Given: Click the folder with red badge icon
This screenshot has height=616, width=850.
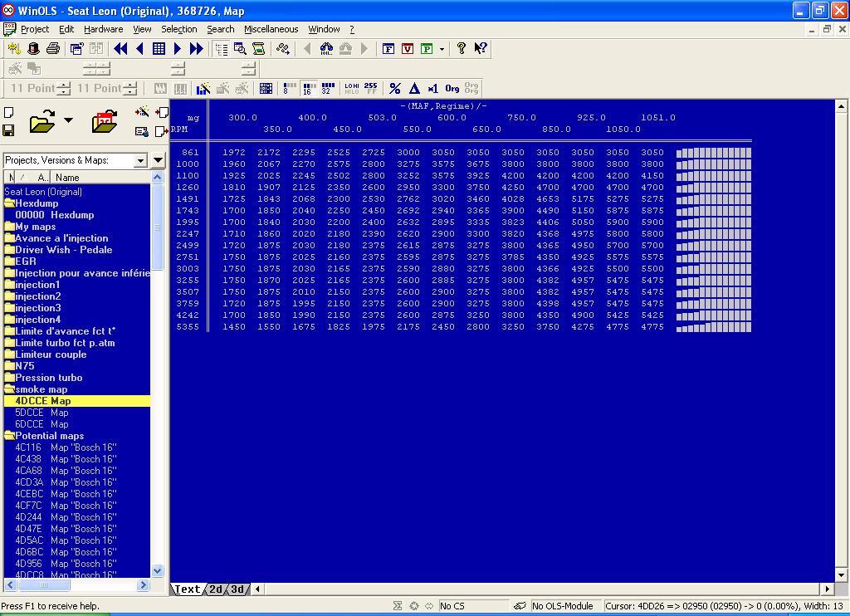Looking at the screenshot, I should pos(105,121).
